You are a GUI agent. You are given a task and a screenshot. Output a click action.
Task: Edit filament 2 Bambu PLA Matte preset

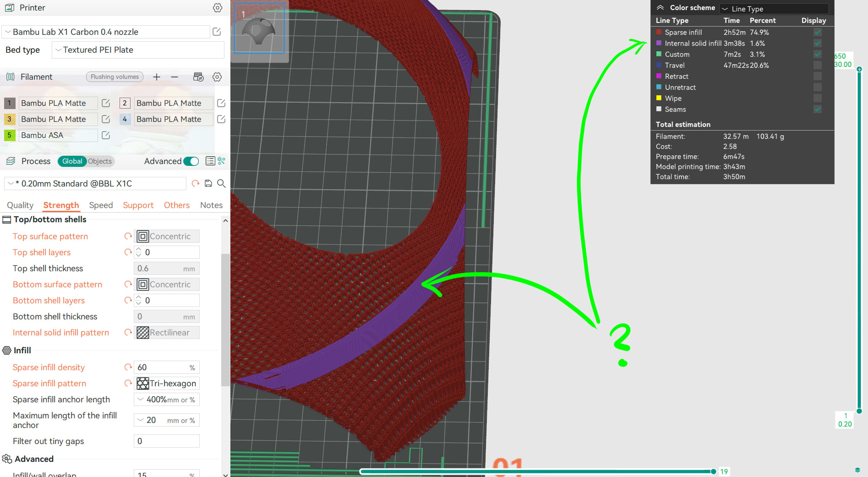click(221, 103)
